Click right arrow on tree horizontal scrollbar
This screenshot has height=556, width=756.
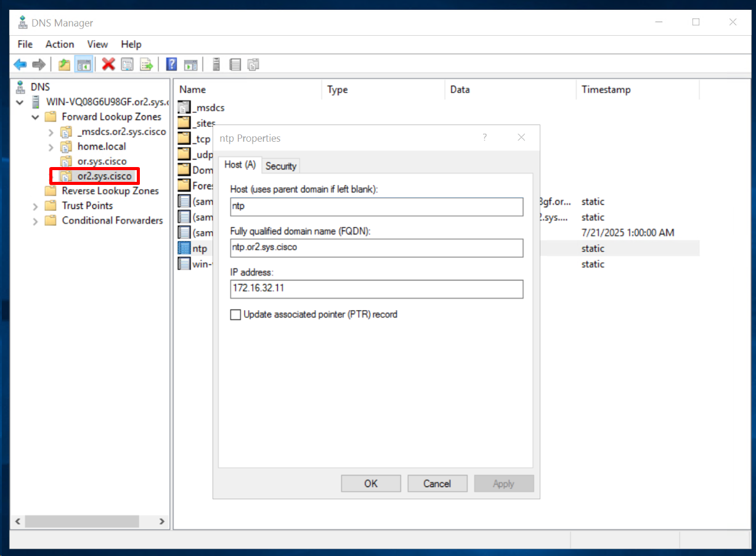(x=161, y=521)
